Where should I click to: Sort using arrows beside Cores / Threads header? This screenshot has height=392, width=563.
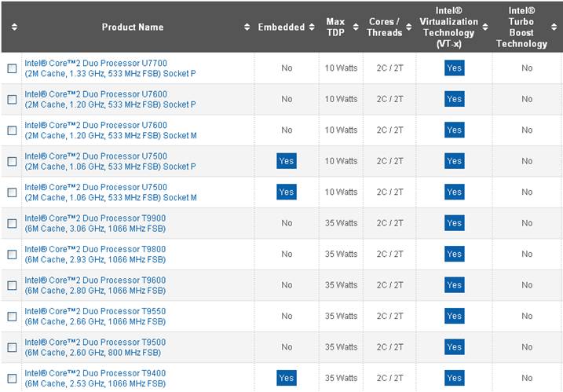(408, 27)
